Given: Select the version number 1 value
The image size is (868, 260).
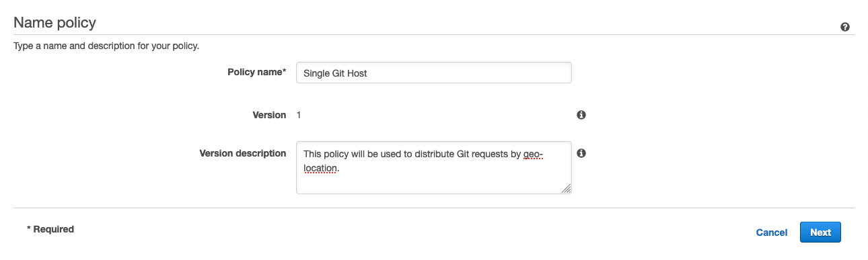Looking at the screenshot, I should [299, 115].
